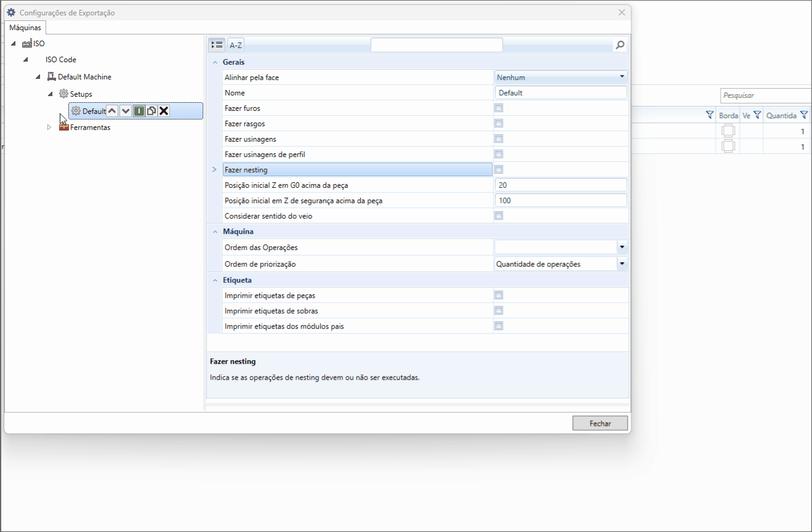Select the Default Machine tree item

tap(84, 77)
